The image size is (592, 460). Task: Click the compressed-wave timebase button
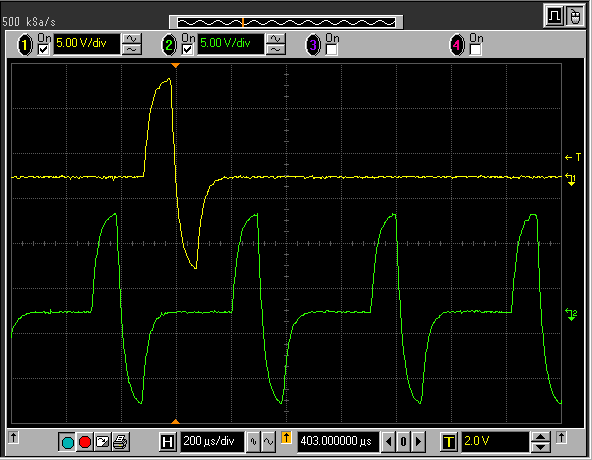coord(253,441)
